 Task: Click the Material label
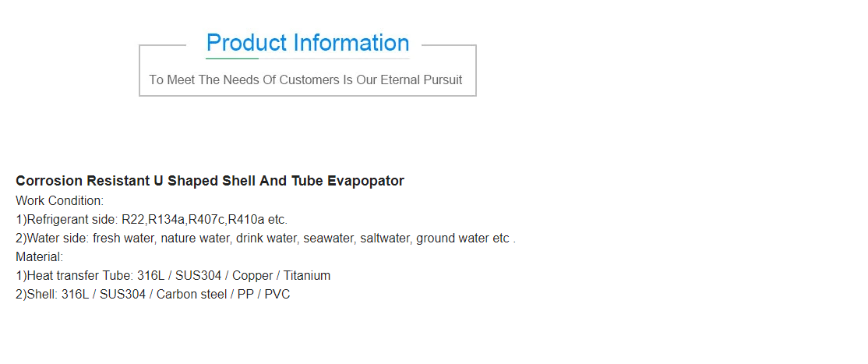(39, 256)
